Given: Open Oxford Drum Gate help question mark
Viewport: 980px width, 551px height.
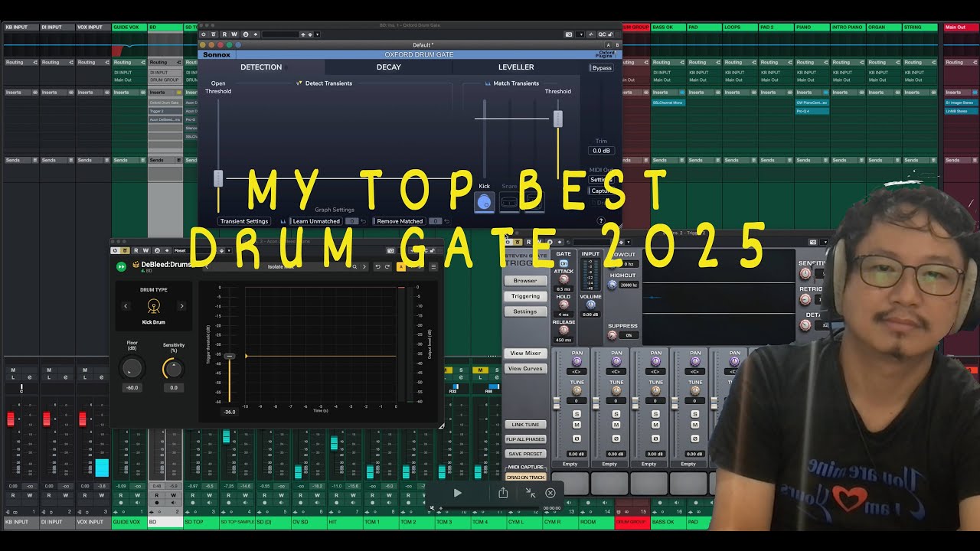Looking at the screenshot, I should 601,221.
